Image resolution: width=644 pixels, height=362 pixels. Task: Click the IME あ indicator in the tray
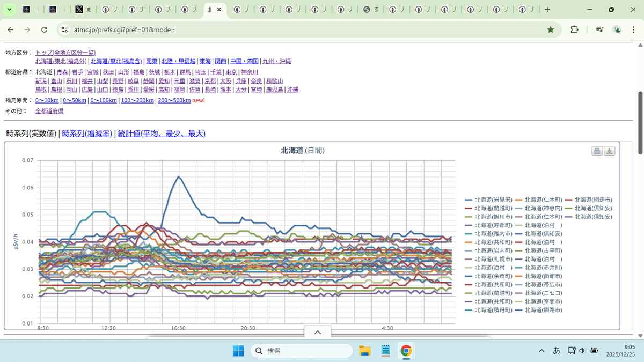pos(557,351)
